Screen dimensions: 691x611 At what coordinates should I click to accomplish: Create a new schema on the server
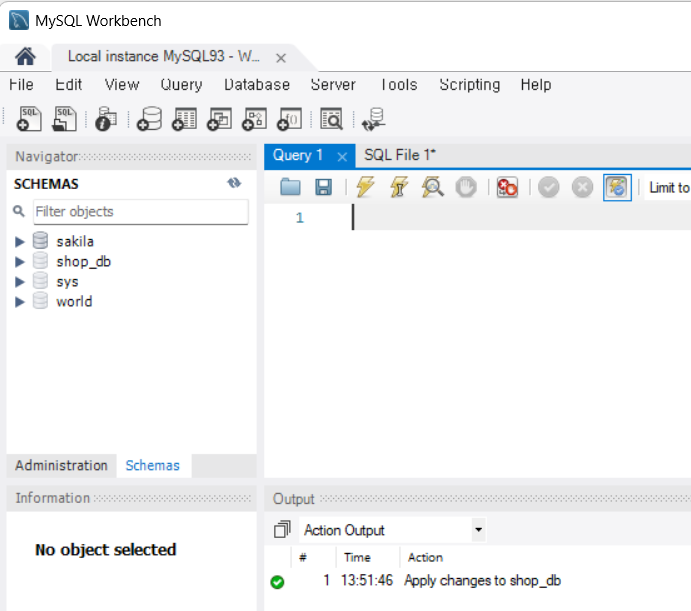[149, 119]
